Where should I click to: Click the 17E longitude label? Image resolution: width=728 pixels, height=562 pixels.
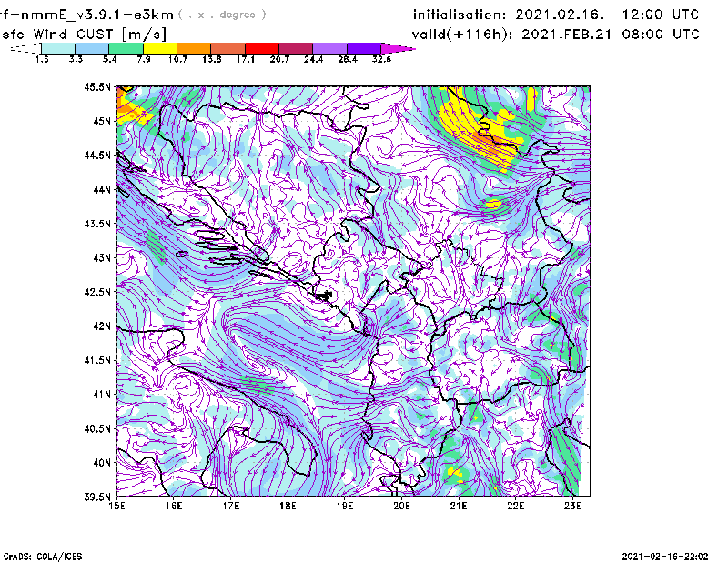(231, 506)
